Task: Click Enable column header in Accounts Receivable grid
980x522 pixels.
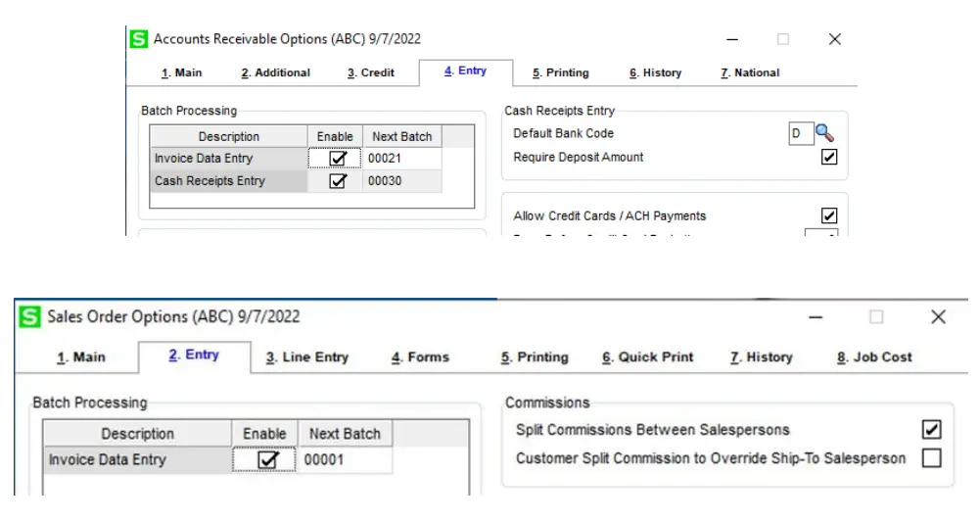Action: pos(335,136)
